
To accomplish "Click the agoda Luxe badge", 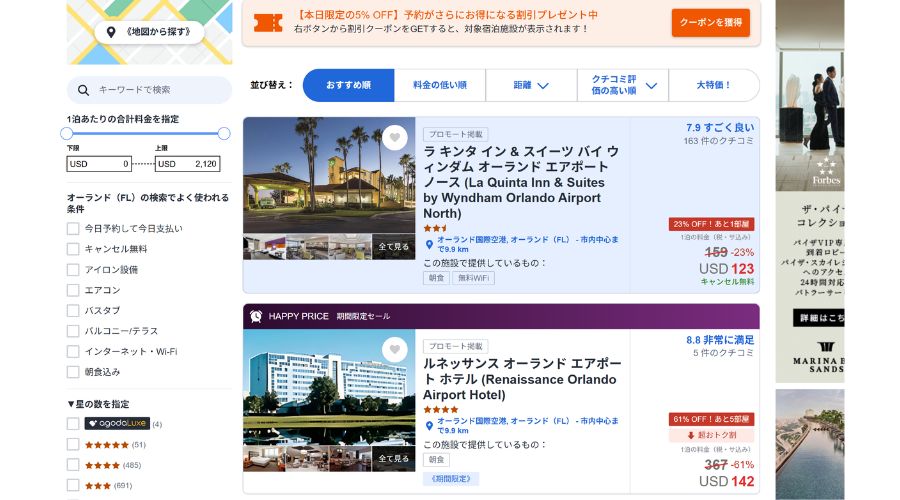I will click(x=117, y=424).
